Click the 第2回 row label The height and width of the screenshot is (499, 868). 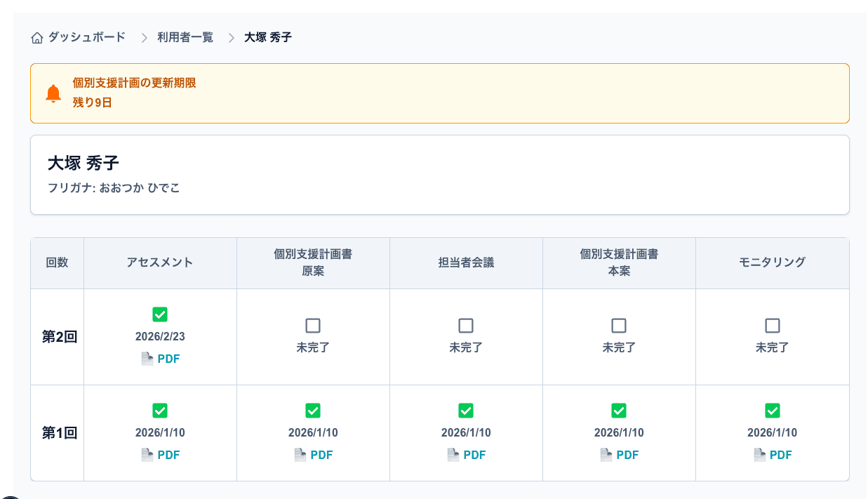[x=60, y=337]
